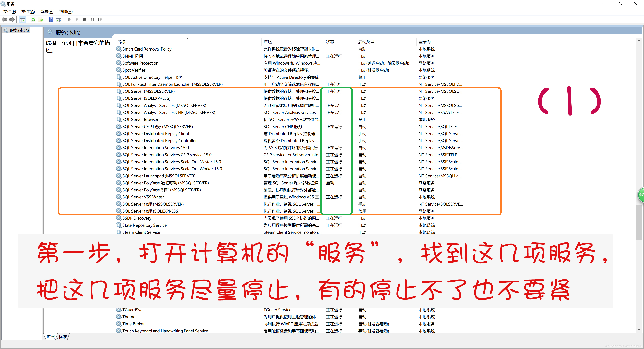The image size is (644, 349).
Task: Click the refresh icon in toolbar
Action: [x=33, y=19]
